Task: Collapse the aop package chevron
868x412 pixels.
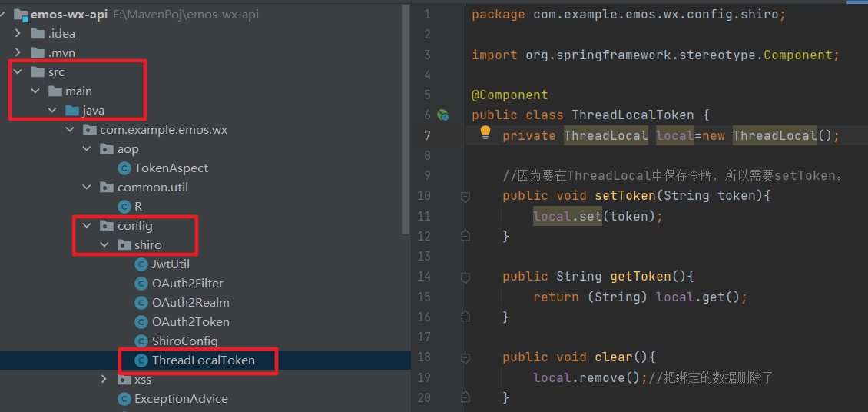Action: 87,149
